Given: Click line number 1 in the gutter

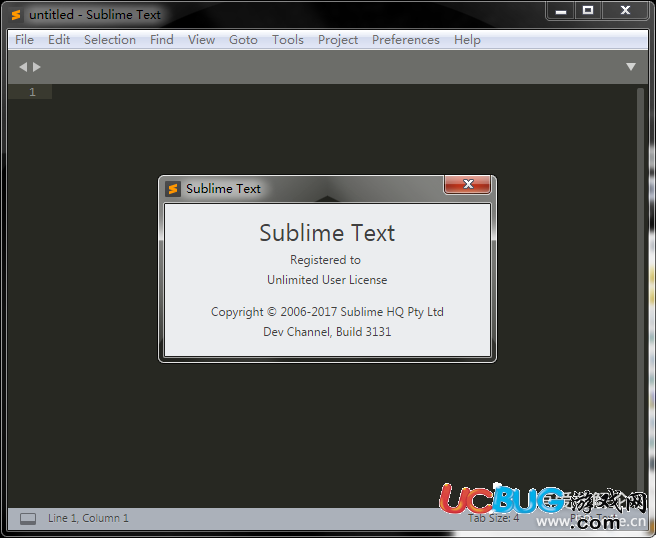Looking at the screenshot, I should coord(32,92).
